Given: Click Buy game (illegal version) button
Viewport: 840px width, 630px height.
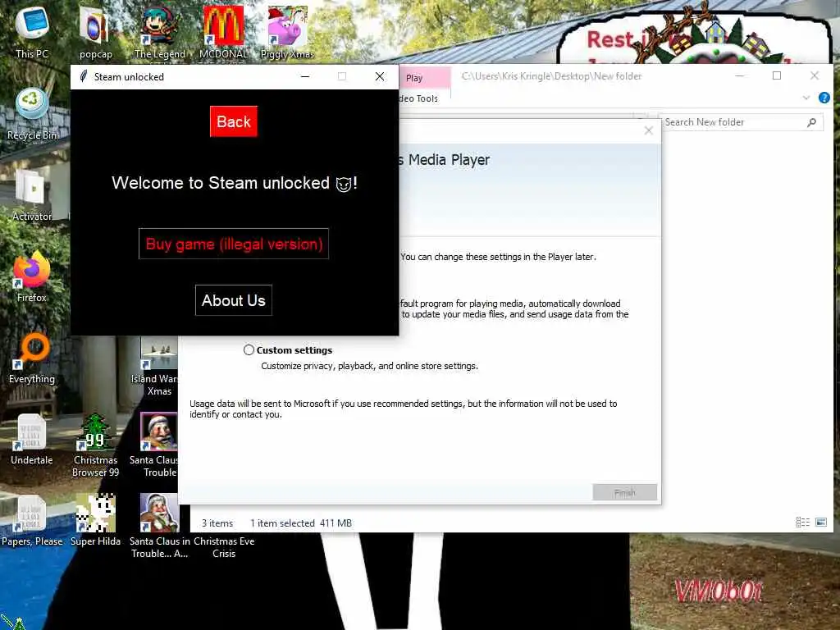Looking at the screenshot, I should coord(234,244).
